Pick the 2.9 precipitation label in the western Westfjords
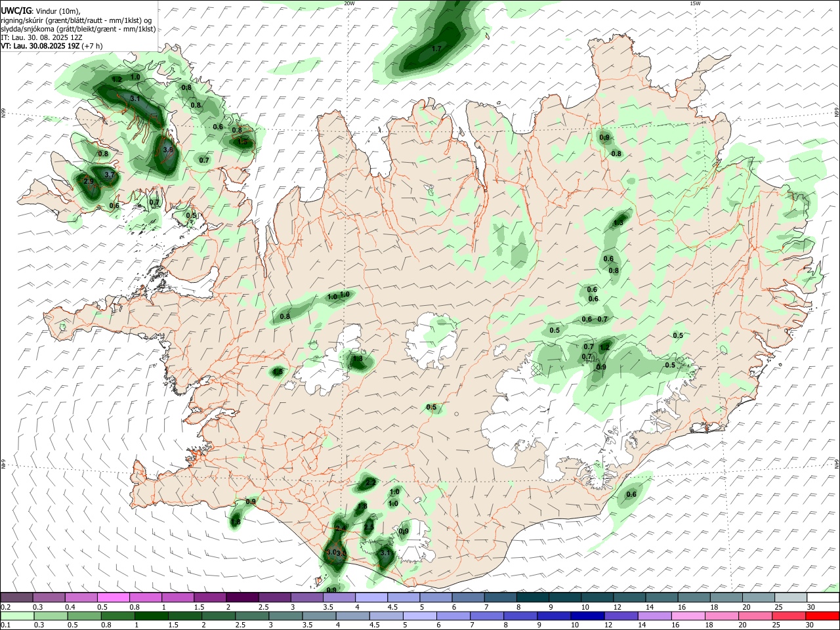Screen dimensions: 840x630 click(89, 181)
